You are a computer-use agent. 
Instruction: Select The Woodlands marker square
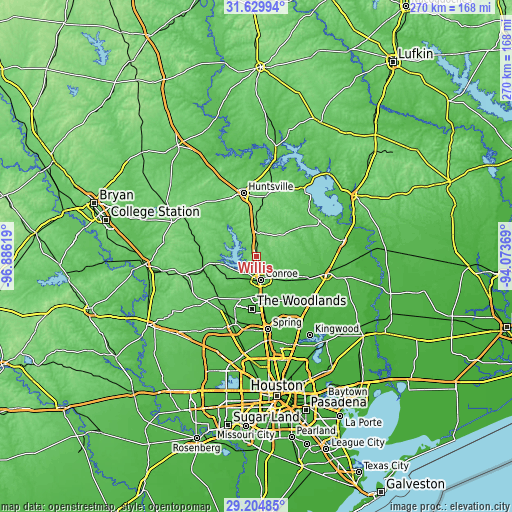click(x=252, y=309)
